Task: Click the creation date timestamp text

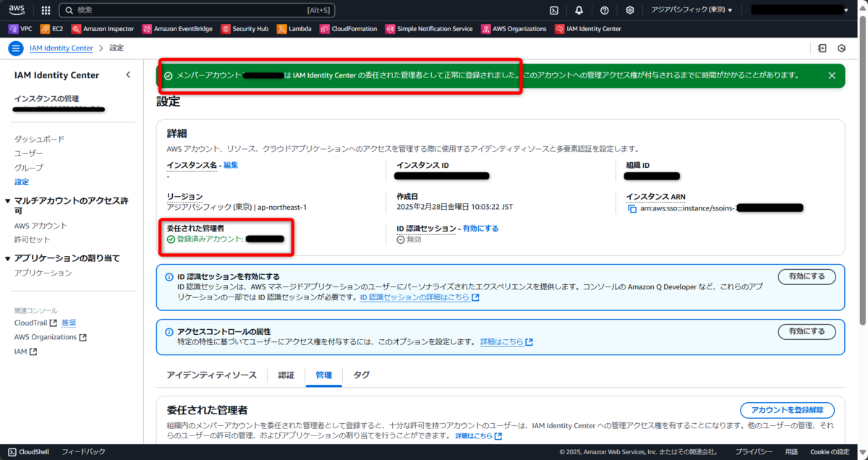Action: tap(454, 207)
